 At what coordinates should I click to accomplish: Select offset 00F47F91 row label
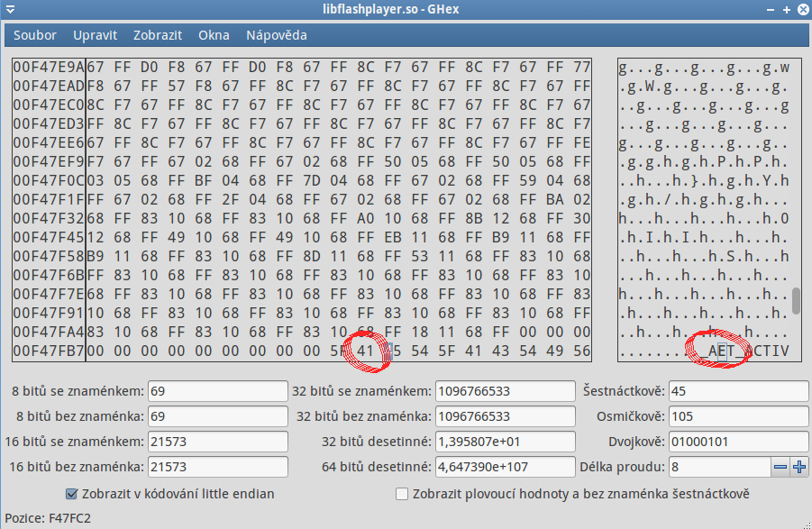[49, 313]
